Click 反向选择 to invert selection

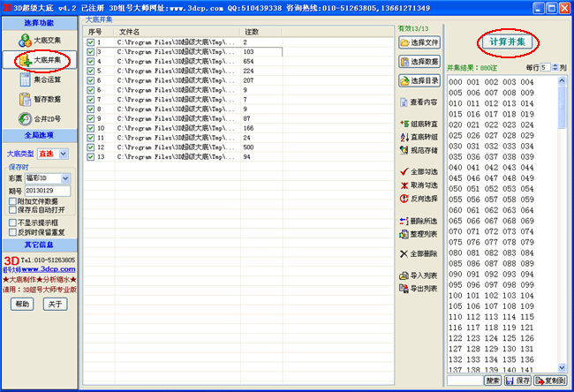[419, 199]
